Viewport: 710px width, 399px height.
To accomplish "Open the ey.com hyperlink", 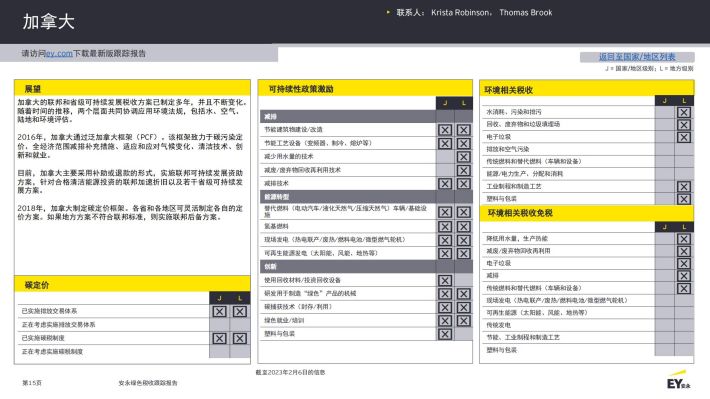I will tap(59, 53).
